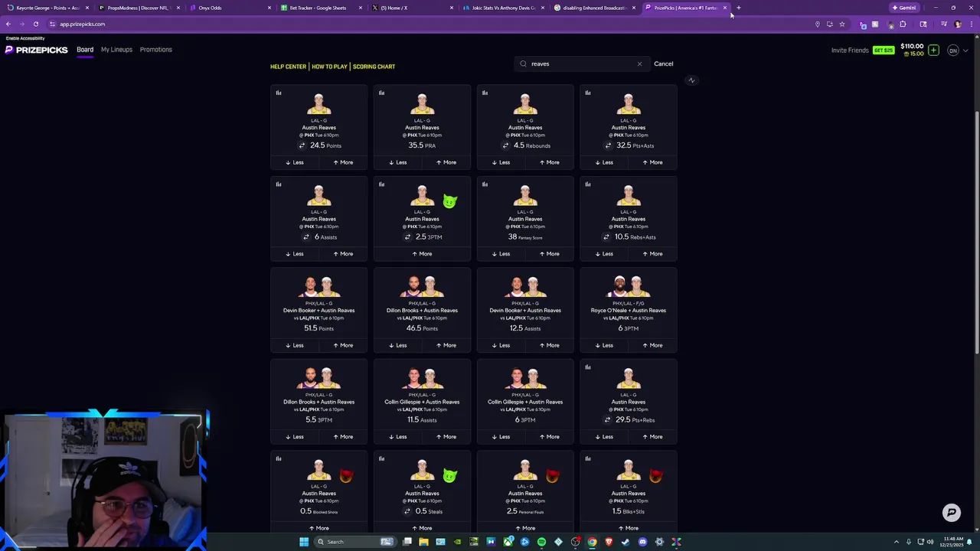980x551 pixels.
Task: Pick Less on Royce O'Neale + Reaves 6 3PTM
Action: (603, 345)
